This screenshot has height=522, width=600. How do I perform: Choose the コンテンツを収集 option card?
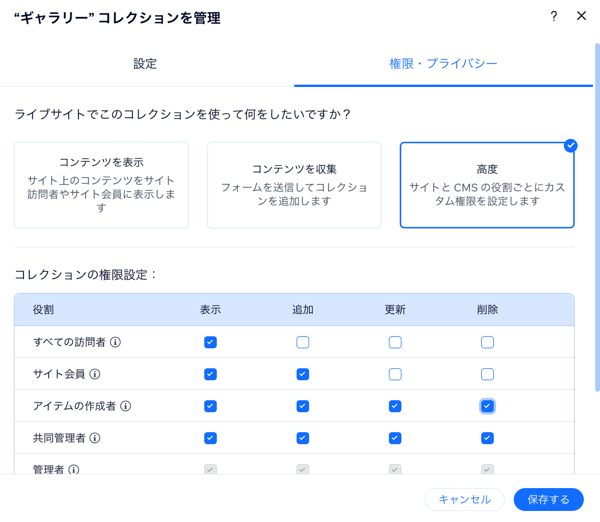point(294,185)
